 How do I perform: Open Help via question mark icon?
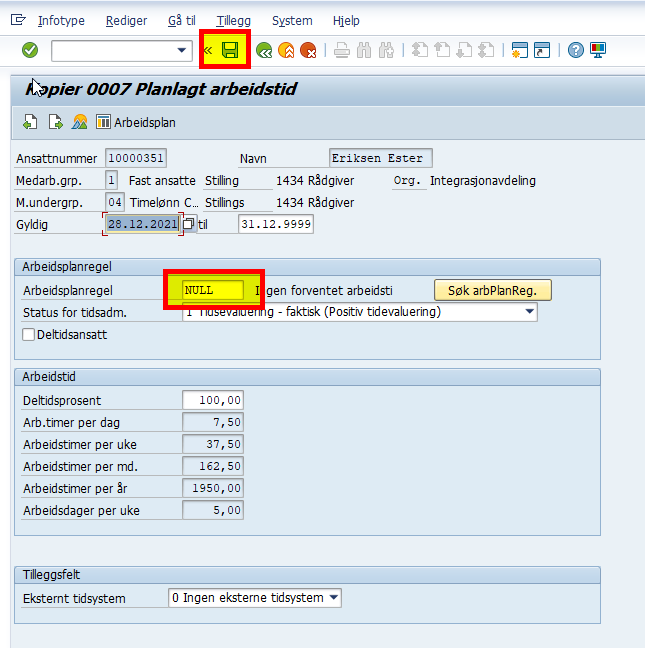point(576,50)
